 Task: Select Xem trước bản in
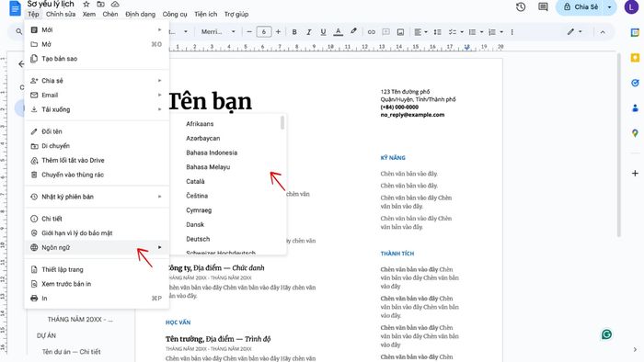click(x=97, y=284)
